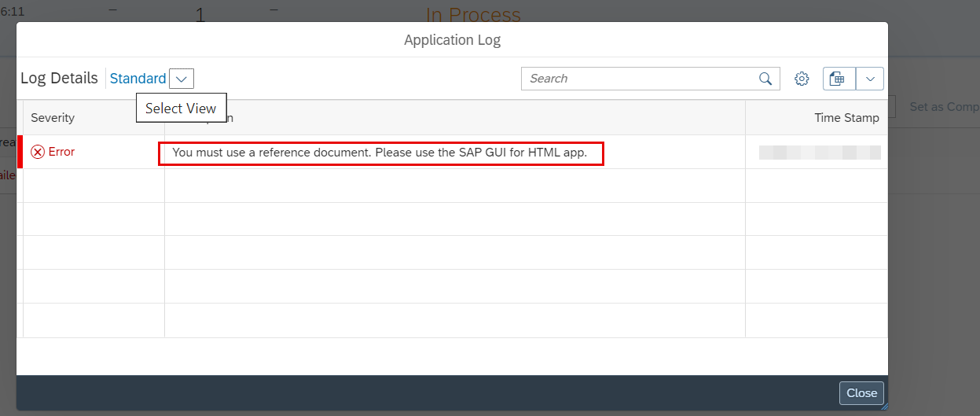Click the Application Log title bar

click(x=452, y=39)
